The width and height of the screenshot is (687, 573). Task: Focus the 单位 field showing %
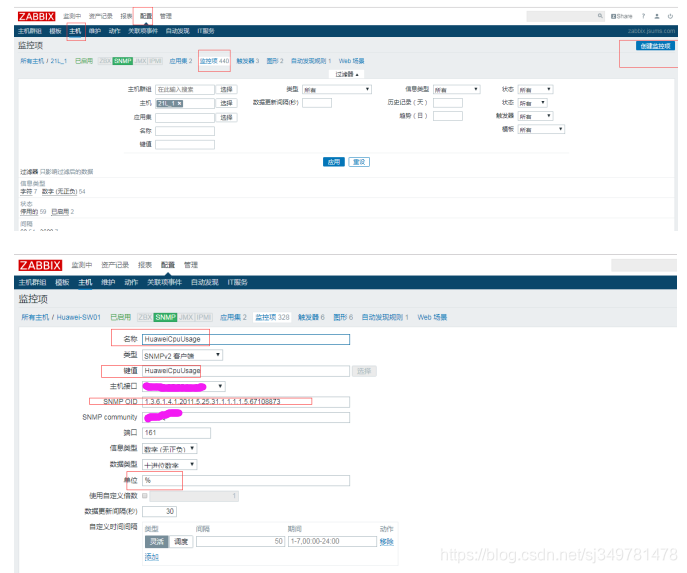coord(246,481)
